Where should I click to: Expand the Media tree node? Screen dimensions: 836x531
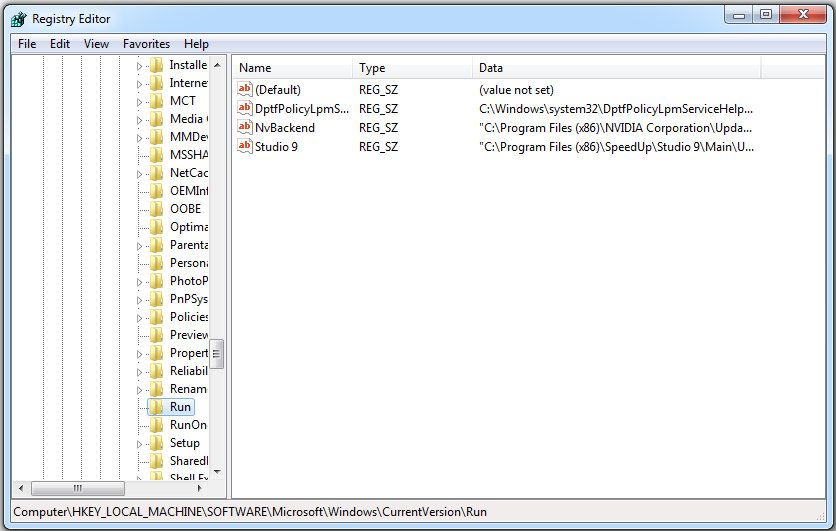(139, 120)
